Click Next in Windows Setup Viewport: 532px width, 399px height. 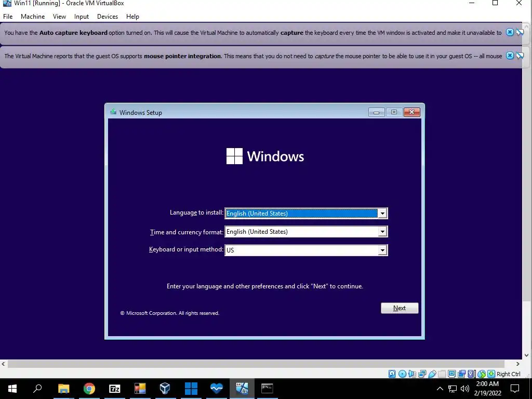[x=400, y=308]
